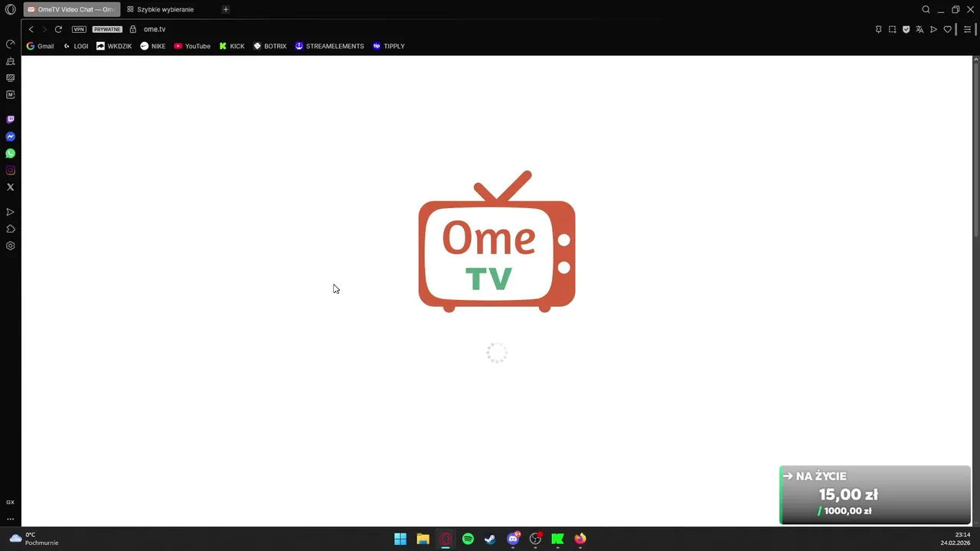Open WhatsApp in the sidebar
The image size is (980, 551).
[x=11, y=153]
